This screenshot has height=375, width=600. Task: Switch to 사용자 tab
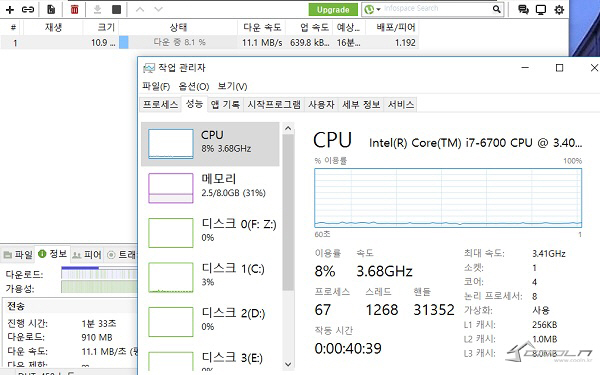pos(321,104)
